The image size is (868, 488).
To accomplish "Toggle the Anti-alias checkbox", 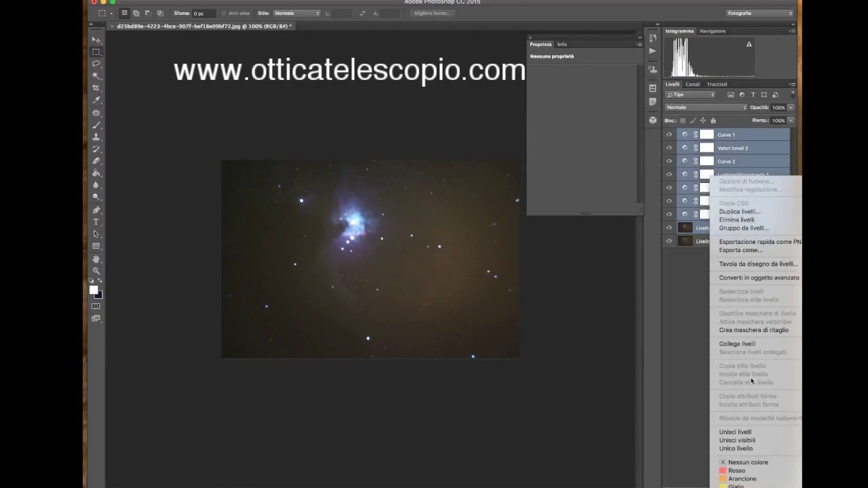I will [x=224, y=14].
